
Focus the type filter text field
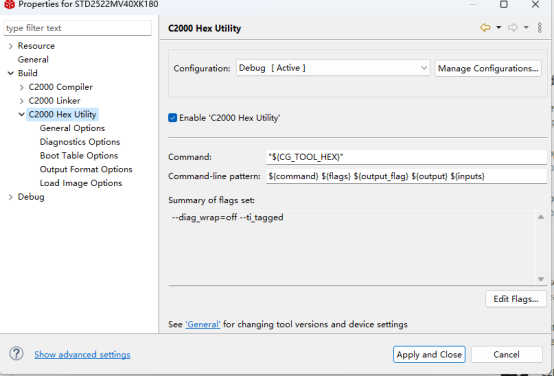tap(77, 28)
